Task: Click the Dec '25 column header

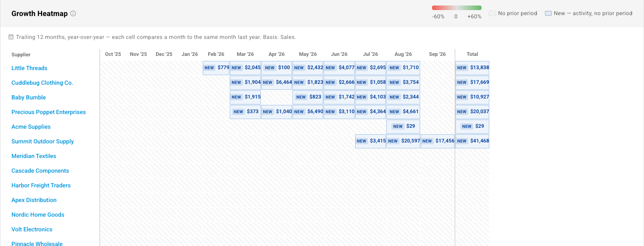Action: coord(164,54)
